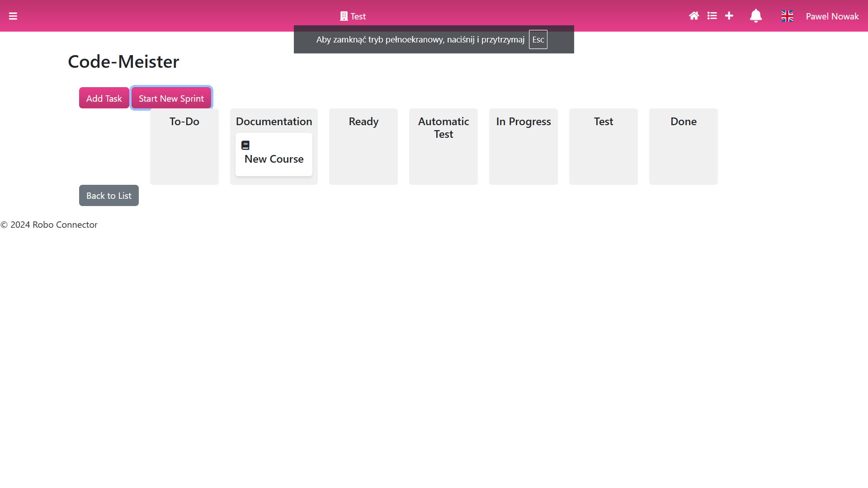868x488 pixels.
Task: Click the Add Task button
Action: pyautogui.click(x=104, y=98)
